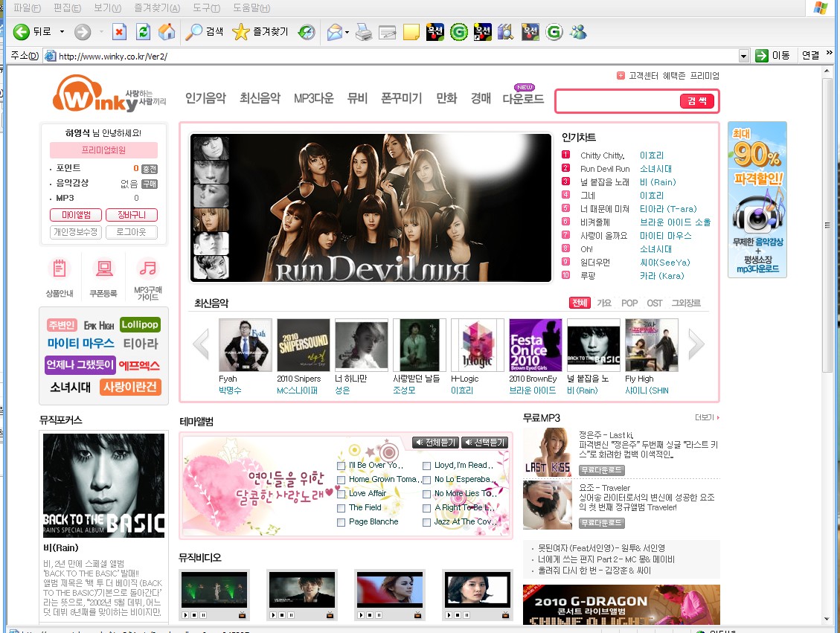Click the 충전 point recharge button

click(x=150, y=170)
